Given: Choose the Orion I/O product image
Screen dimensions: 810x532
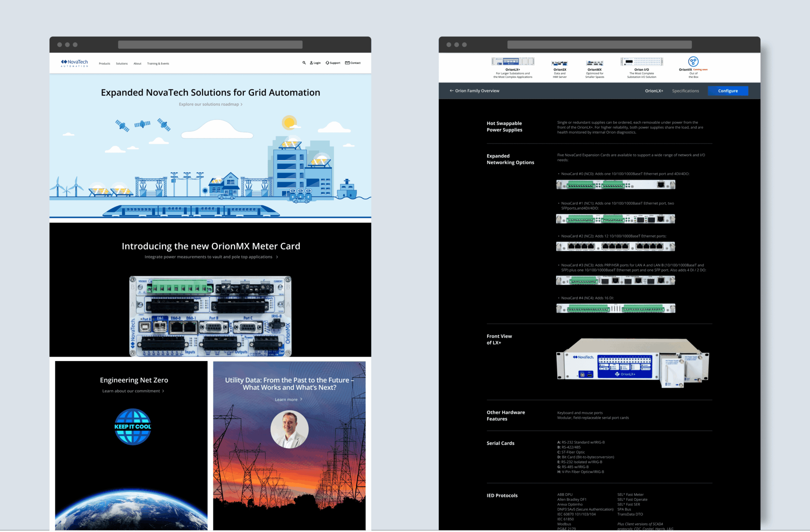Looking at the screenshot, I should [x=641, y=62].
